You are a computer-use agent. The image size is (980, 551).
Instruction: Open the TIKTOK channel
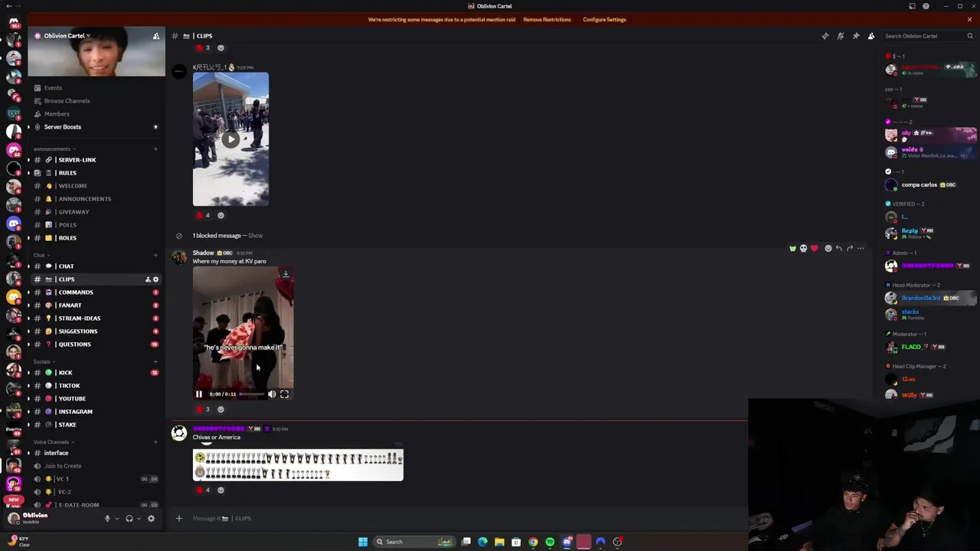point(69,386)
